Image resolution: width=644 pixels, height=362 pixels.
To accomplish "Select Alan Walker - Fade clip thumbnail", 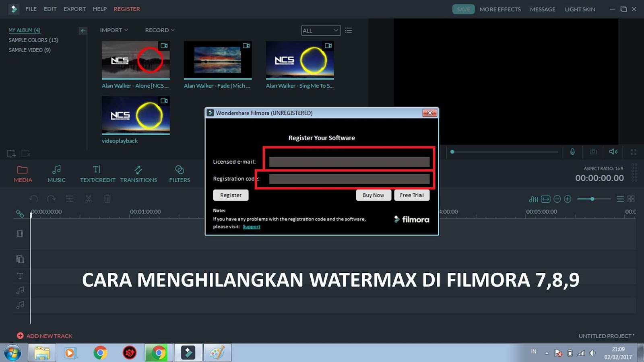I will (218, 60).
